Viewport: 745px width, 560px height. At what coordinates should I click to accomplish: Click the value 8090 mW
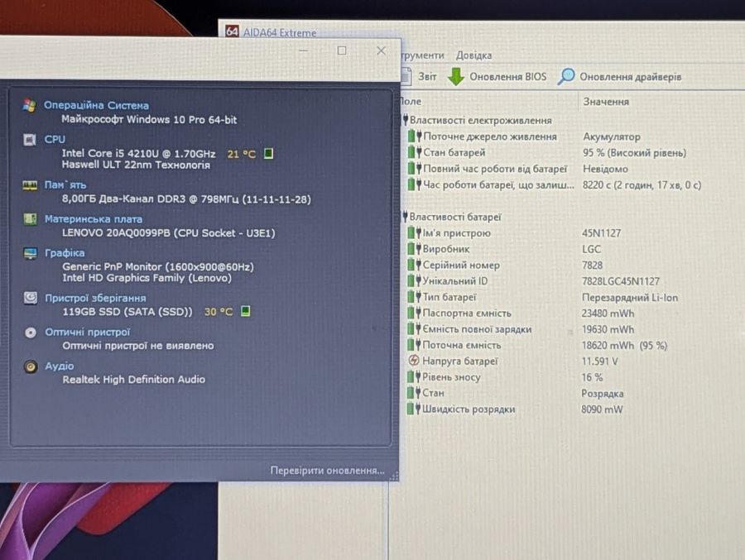coord(602,409)
